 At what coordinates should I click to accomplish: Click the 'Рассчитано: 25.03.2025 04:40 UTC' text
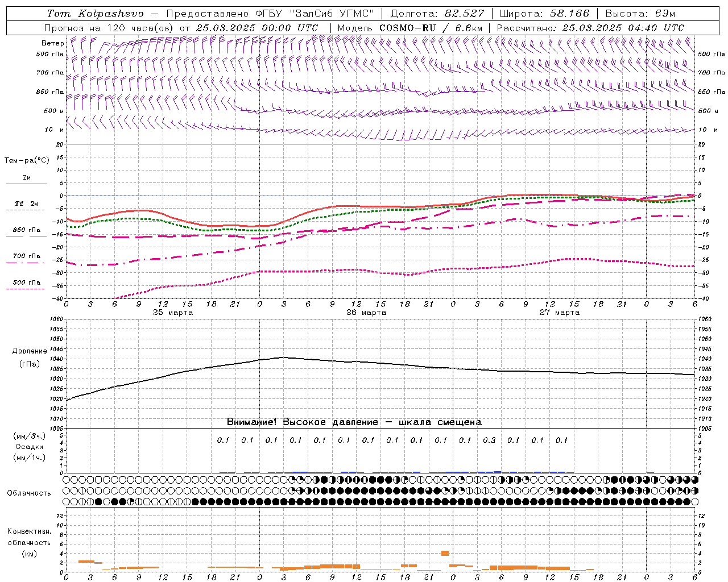pyautogui.click(x=590, y=28)
